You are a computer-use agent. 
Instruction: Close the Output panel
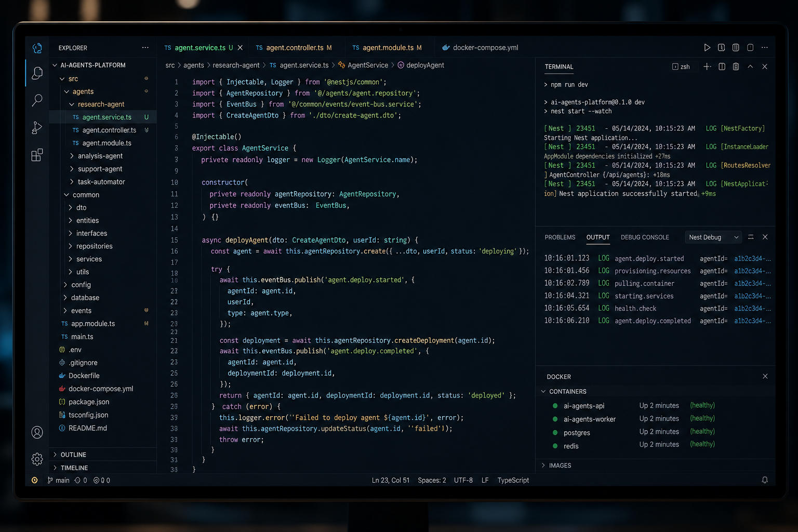pyautogui.click(x=765, y=237)
